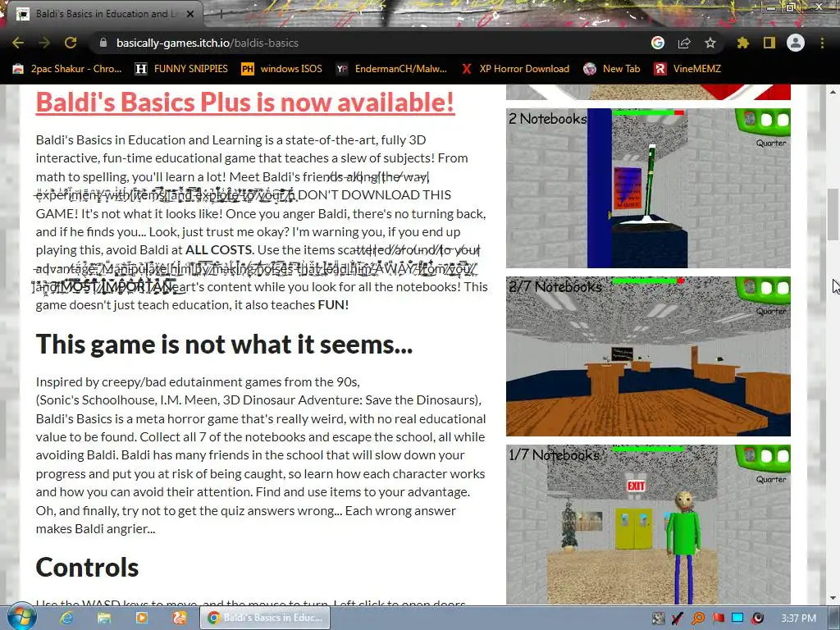Launch the media player taskbar icon
Image resolution: width=840 pixels, height=630 pixels.
click(141, 618)
